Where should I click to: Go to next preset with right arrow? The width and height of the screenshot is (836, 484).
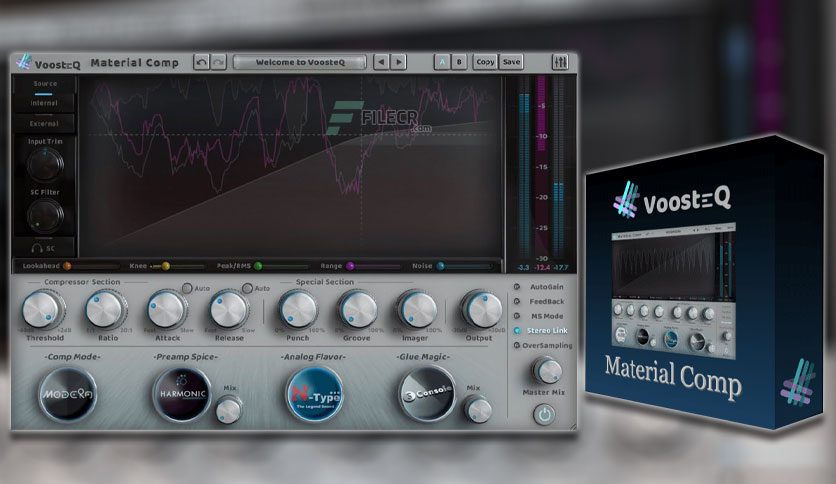[x=398, y=62]
